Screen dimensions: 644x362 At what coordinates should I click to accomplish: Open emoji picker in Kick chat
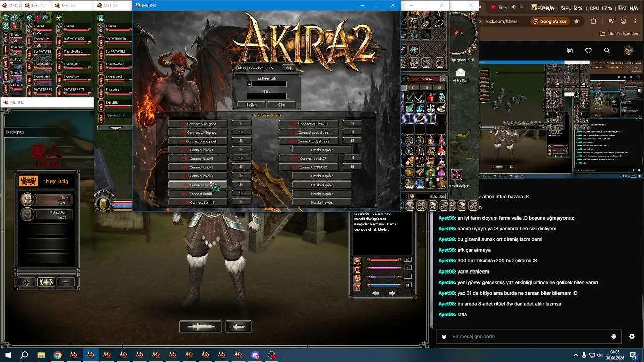[614, 336]
